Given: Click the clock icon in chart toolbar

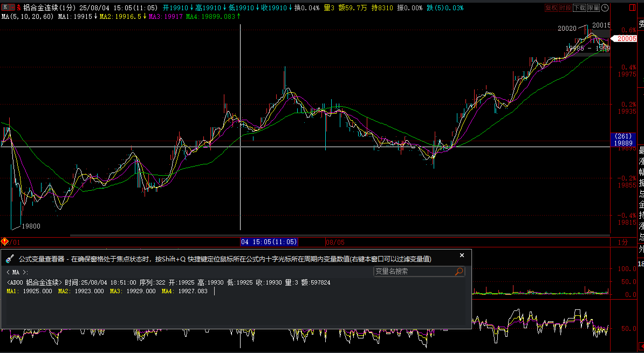Looking at the screenshot, I should (605, 8).
